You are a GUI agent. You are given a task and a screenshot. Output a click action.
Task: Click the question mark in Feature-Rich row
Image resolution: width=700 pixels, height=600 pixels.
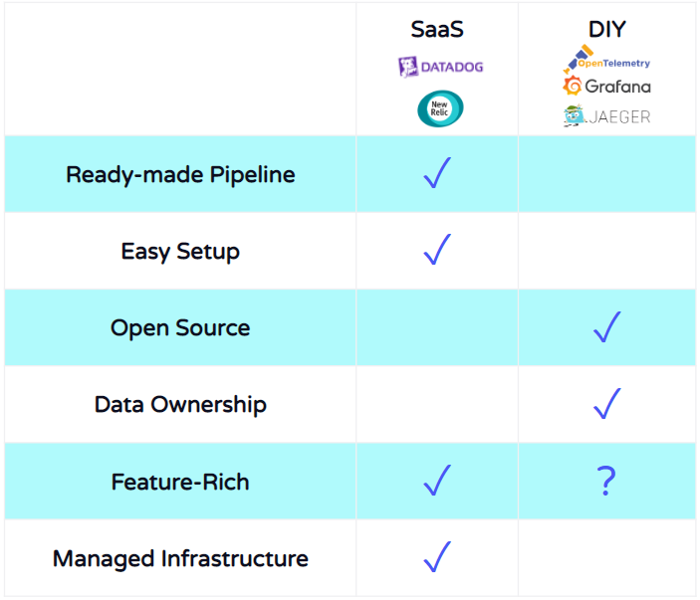pyautogui.click(x=606, y=481)
